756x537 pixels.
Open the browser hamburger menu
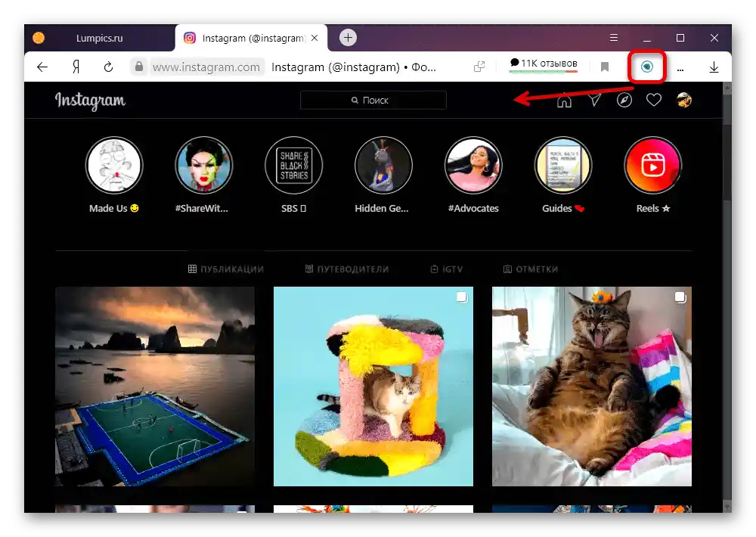click(x=614, y=38)
